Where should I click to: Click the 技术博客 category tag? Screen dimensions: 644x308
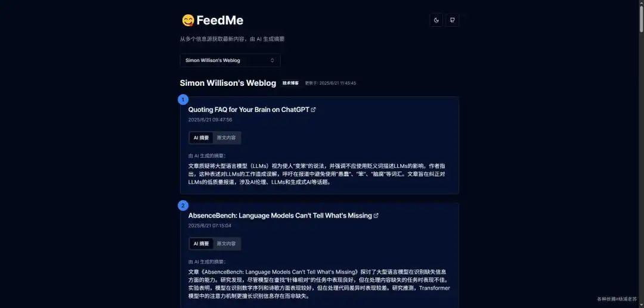point(291,83)
